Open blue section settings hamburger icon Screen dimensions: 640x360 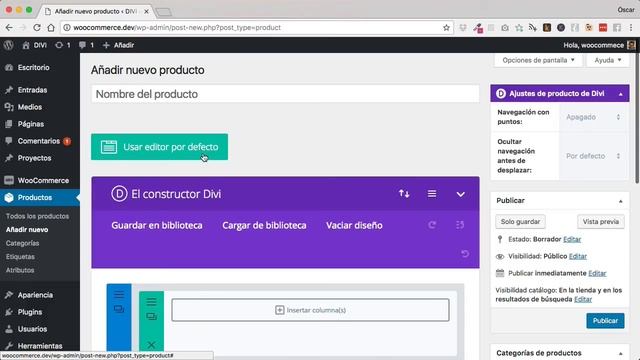tap(119, 295)
